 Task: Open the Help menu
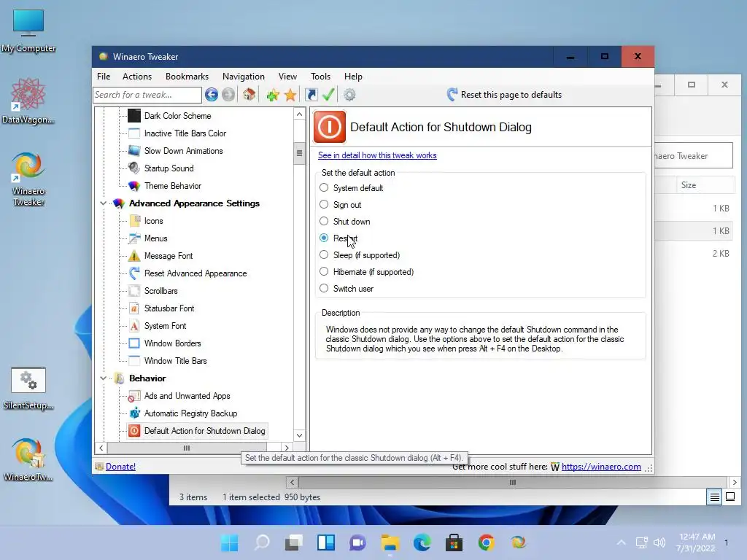point(353,76)
